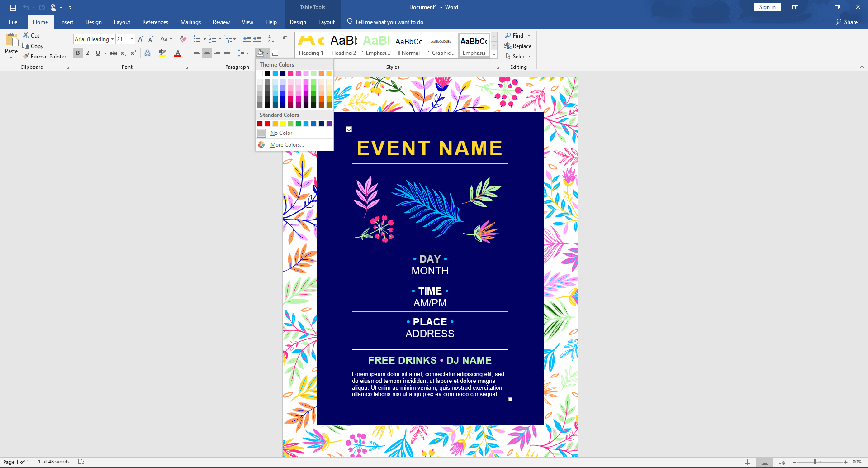Switch to the Insert ribbon tab

click(66, 22)
